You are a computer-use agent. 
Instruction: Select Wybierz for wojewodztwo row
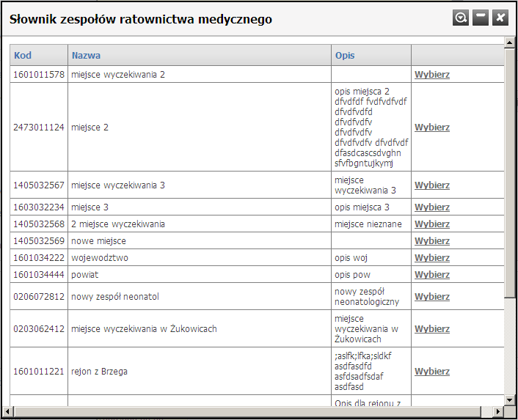[x=432, y=258]
